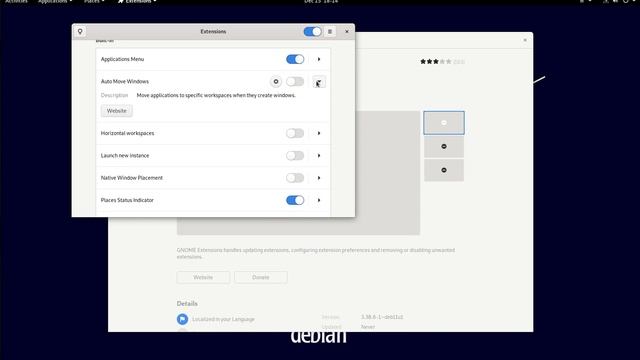The height and width of the screenshot is (360, 640).
Task: Expand the Launch new instance row details
Action: [x=319, y=156]
